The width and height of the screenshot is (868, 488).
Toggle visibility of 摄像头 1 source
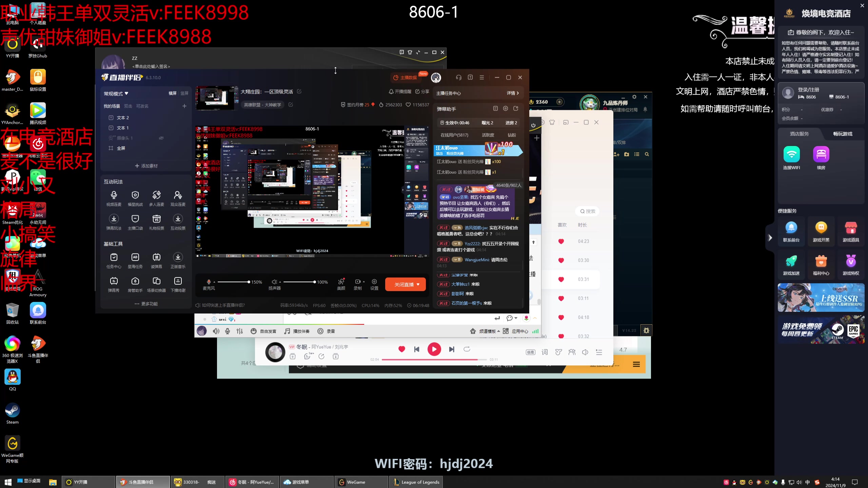point(161,138)
